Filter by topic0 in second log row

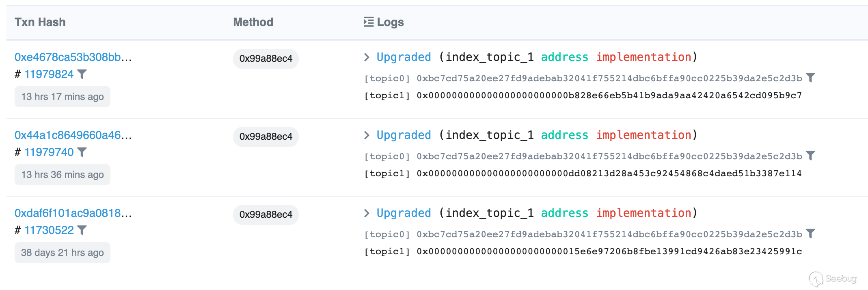[810, 156]
